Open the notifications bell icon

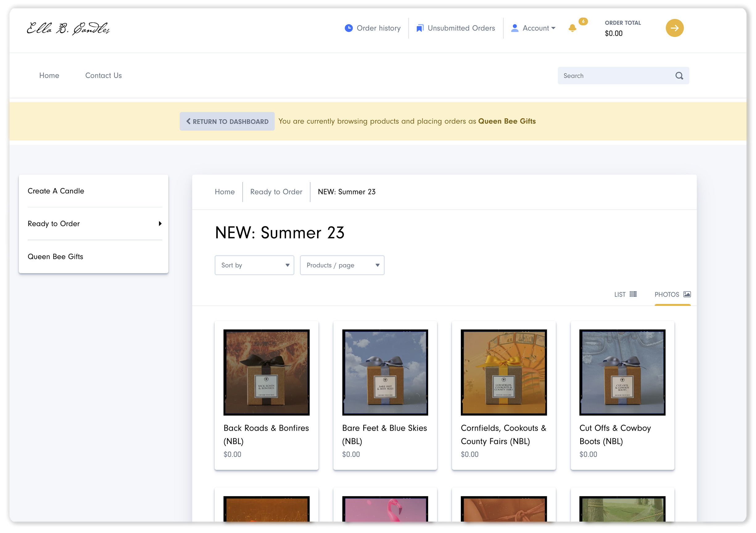[572, 28]
